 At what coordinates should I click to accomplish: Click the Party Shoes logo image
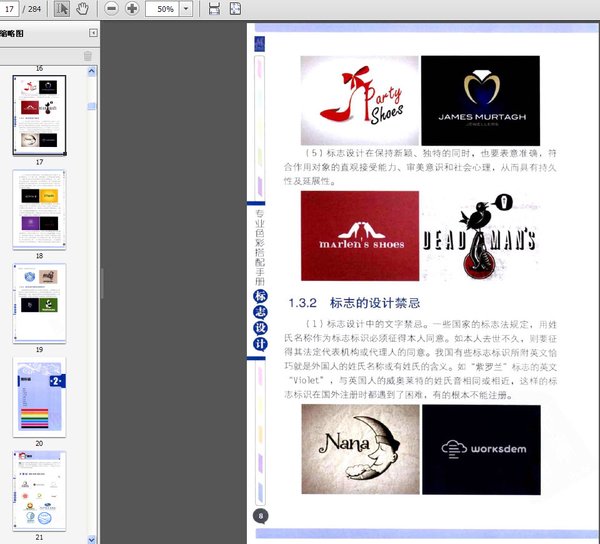[359, 101]
